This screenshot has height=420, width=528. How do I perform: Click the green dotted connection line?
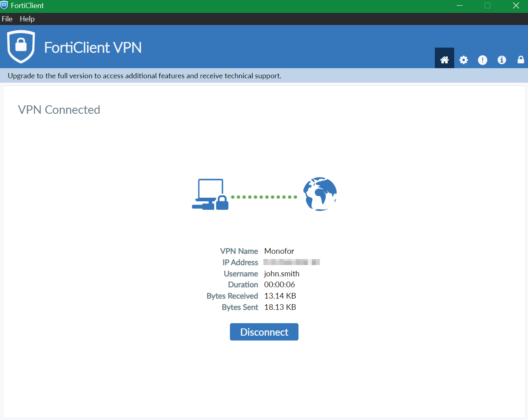click(264, 197)
